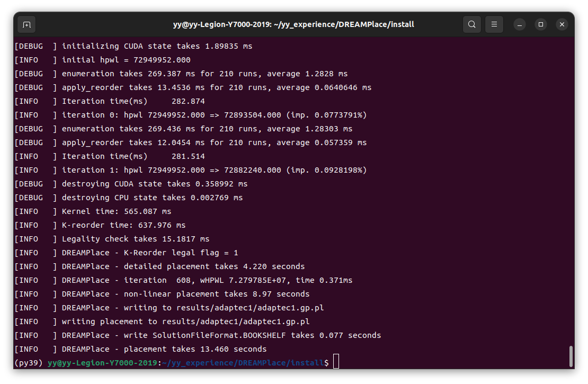Image resolution: width=588 pixels, height=384 pixels.
Task: Click the terminal title text
Action: [x=293, y=24]
